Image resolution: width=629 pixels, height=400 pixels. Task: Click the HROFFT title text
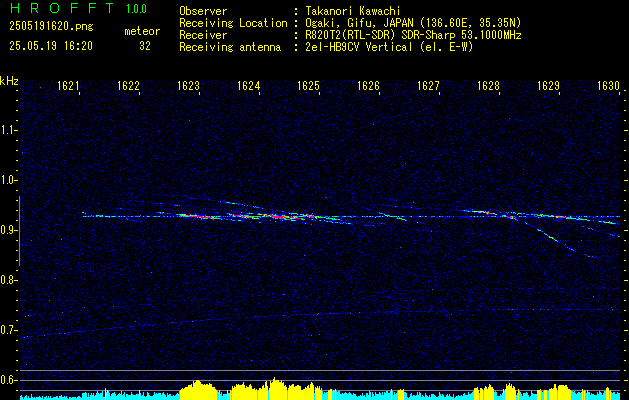coord(62,8)
